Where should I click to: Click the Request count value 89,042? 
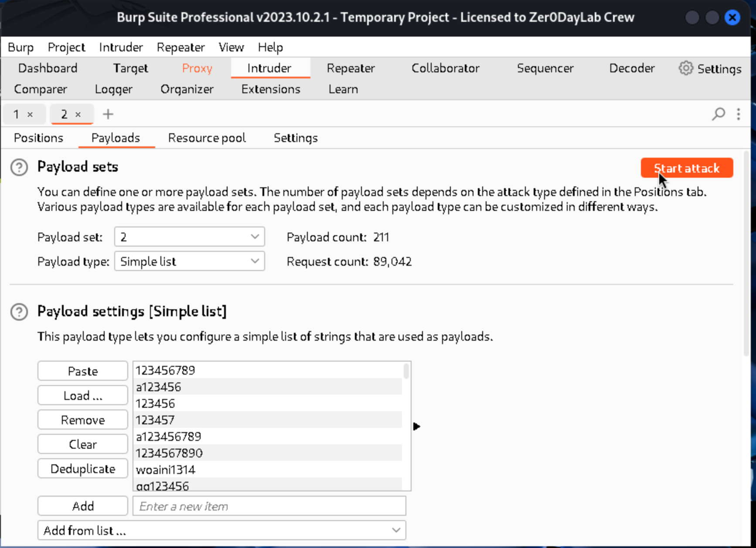click(392, 262)
